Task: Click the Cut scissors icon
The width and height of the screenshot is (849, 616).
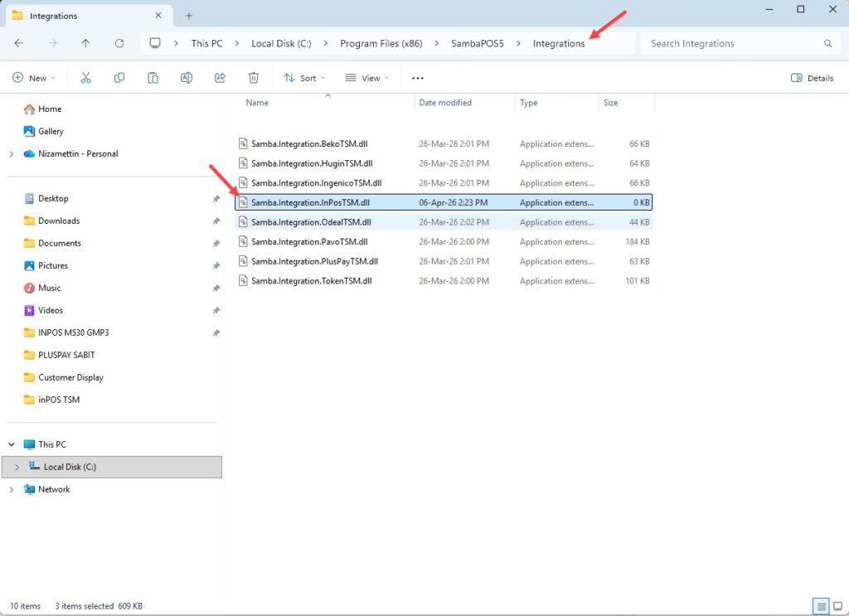Action: click(x=85, y=78)
